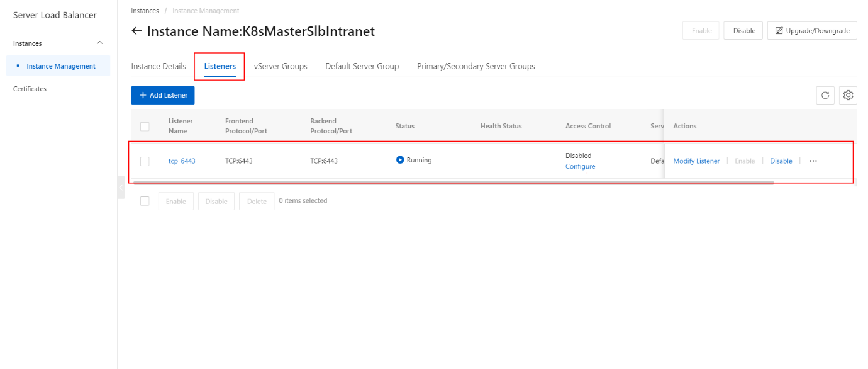
Task: Open the Default Server Group tab
Action: 362,66
